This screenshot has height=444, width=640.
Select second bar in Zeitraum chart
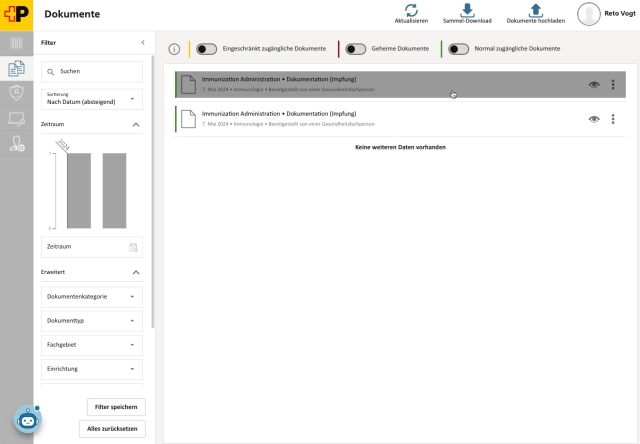coord(114,191)
